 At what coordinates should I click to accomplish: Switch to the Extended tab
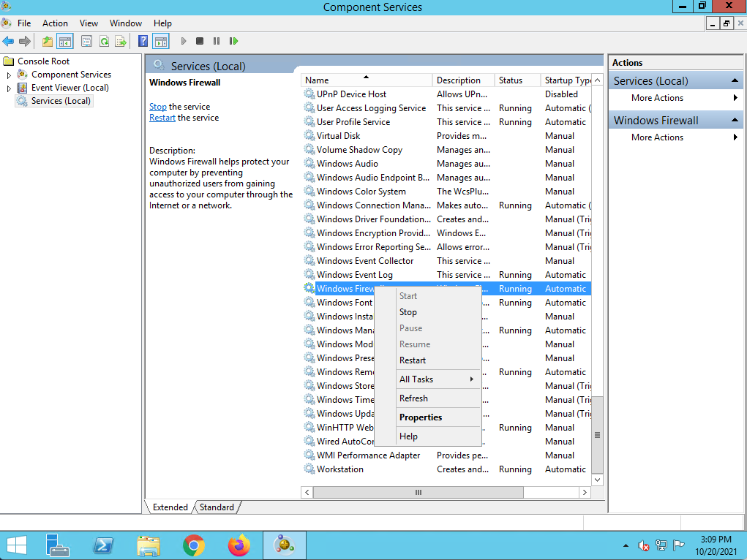[x=170, y=507]
